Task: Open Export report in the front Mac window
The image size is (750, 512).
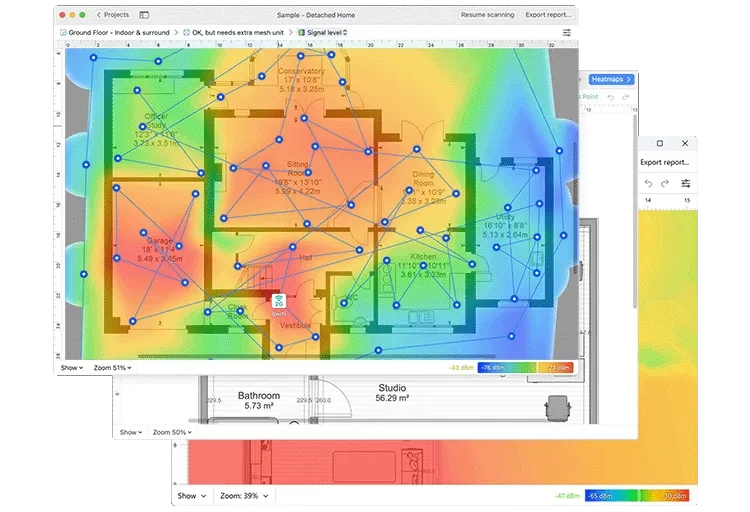Action: (x=548, y=15)
